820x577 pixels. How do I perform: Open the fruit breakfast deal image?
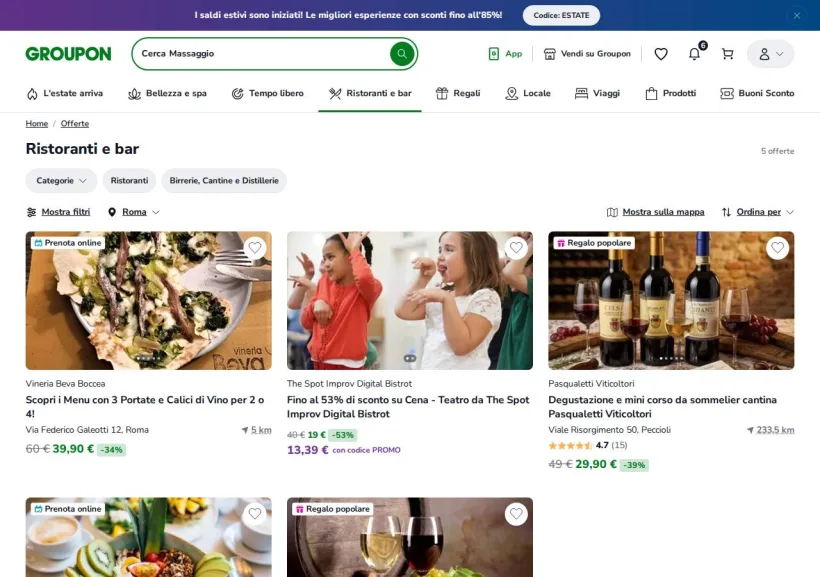pos(149,537)
